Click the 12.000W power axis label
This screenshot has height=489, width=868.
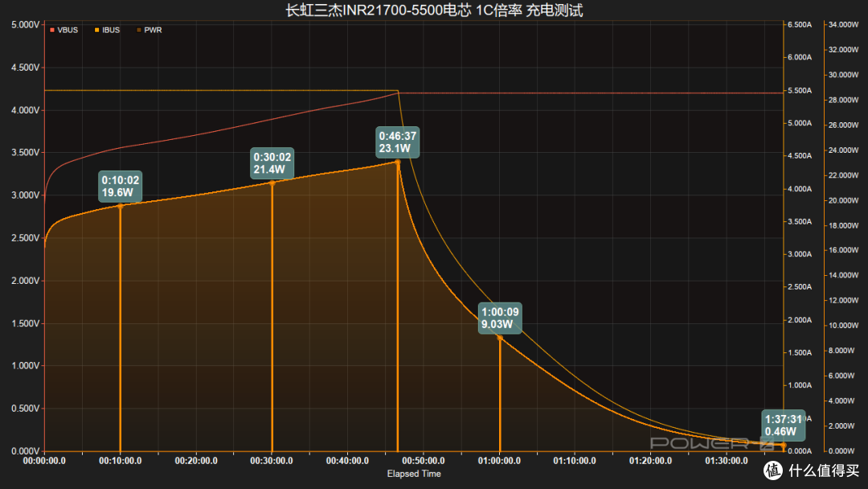pyautogui.click(x=844, y=301)
